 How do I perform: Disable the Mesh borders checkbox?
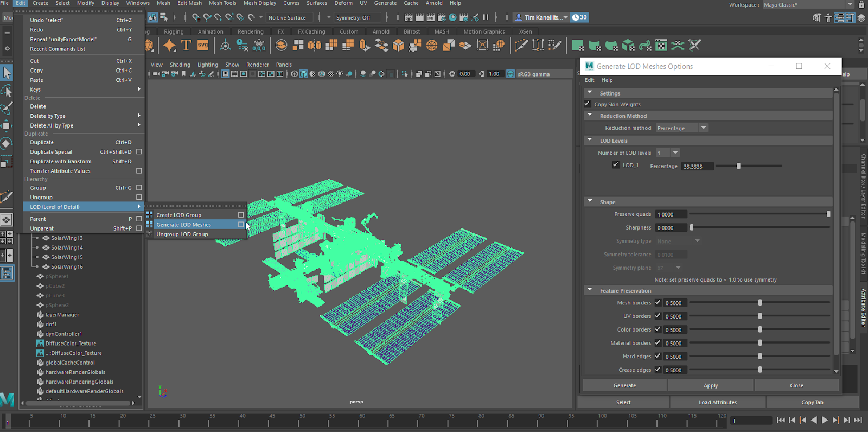click(658, 303)
